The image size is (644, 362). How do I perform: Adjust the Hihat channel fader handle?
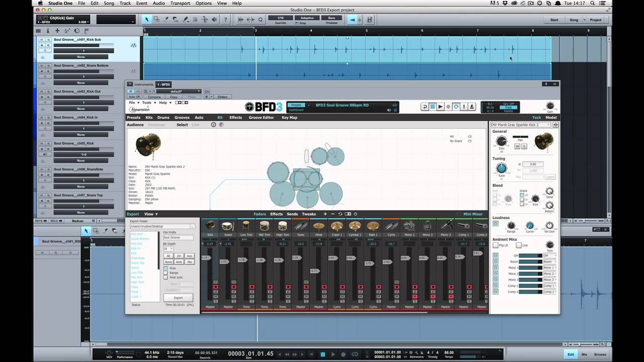(314, 271)
